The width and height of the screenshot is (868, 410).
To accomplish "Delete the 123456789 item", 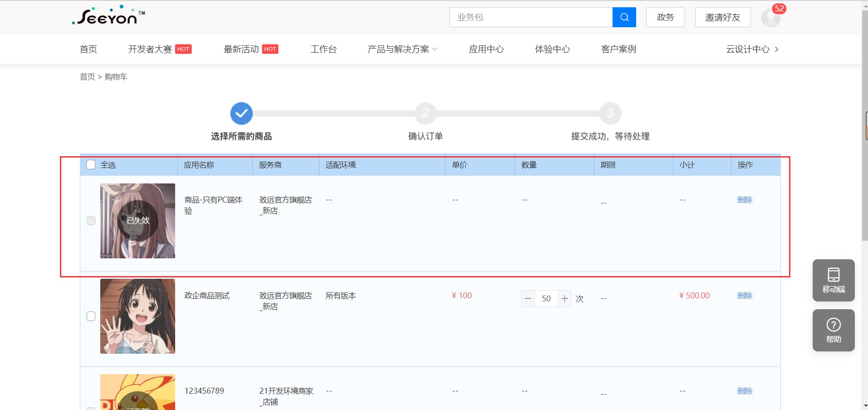I will point(745,391).
